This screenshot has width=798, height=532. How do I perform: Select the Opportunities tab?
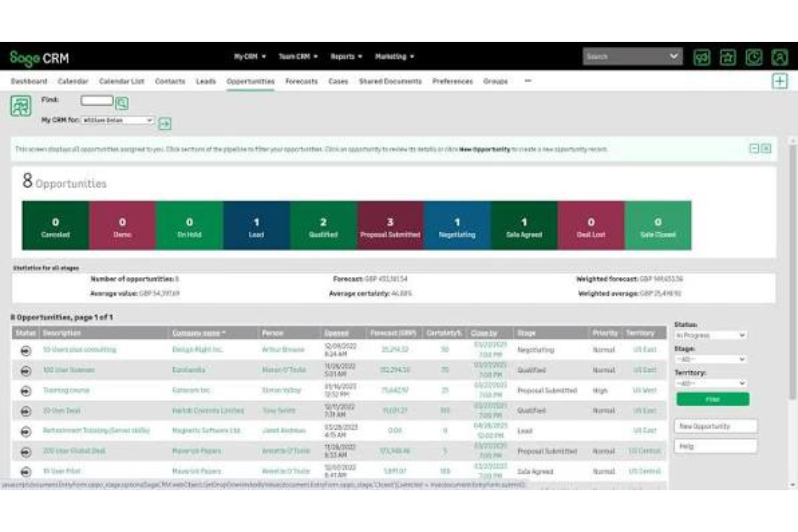point(250,81)
